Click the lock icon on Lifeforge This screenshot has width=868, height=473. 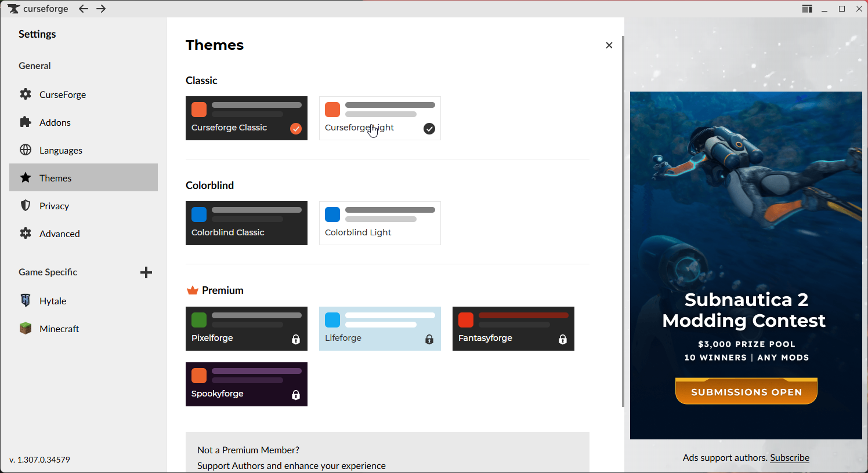tap(429, 340)
